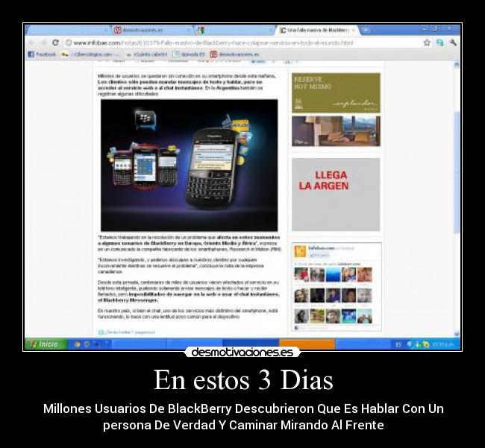Screen dimensions: 485x448
Task: Click the infobae.com logo in the Facebook widget
Action: tap(300, 251)
